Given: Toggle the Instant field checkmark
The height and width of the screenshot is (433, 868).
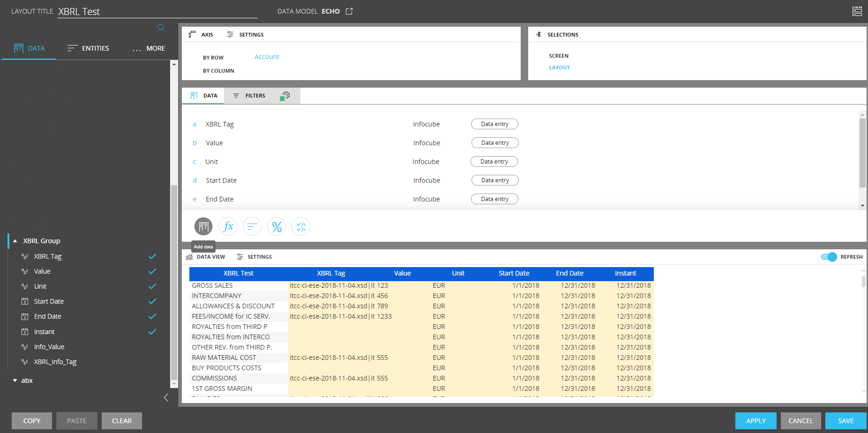Looking at the screenshot, I should pyautogui.click(x=152, y=332).
